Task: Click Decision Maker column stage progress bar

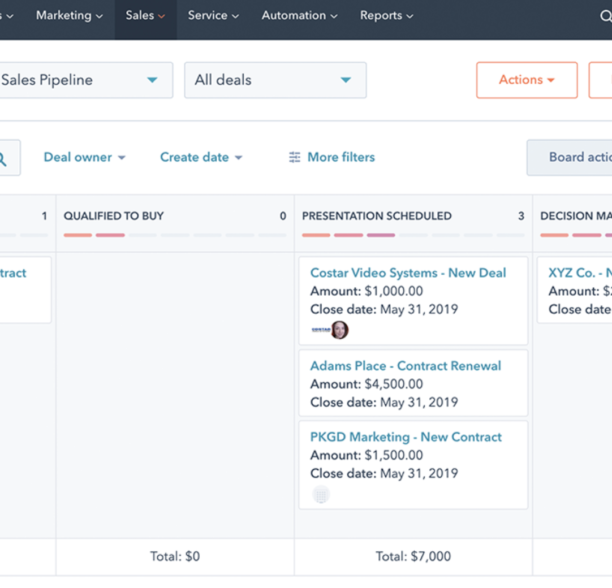Action: [576, 235]
